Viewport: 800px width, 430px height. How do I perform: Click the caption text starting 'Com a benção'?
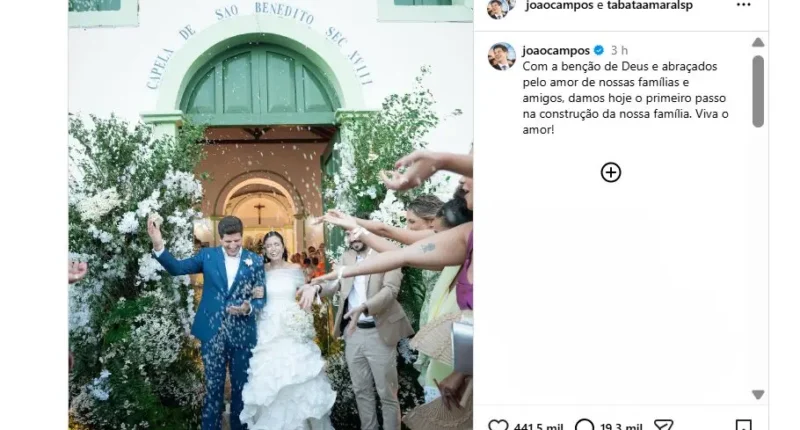pos(625,98)
